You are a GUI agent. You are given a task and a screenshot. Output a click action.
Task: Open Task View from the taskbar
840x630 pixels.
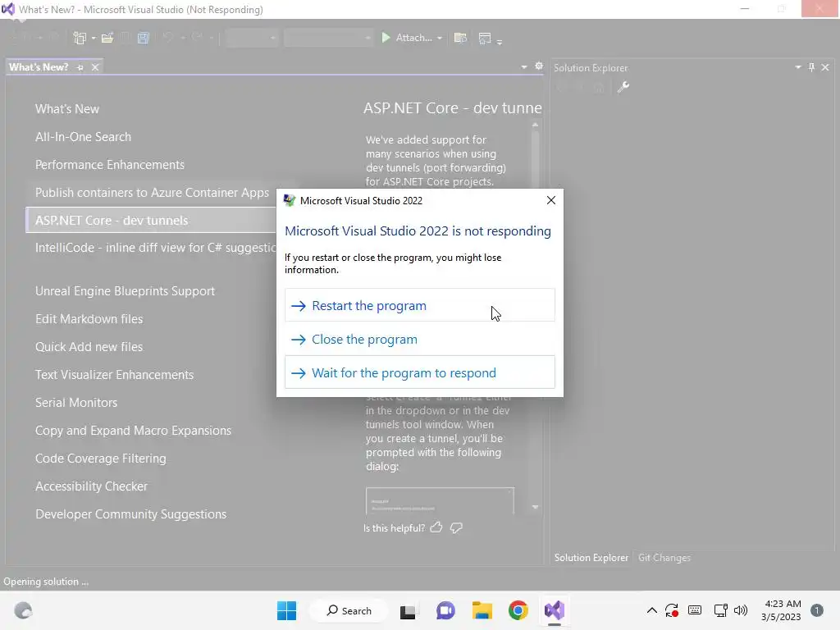pyautogui.click(x=408, y=610)
